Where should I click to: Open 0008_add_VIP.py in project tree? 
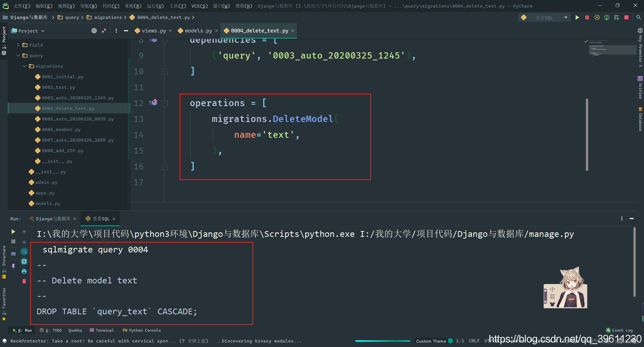[x=62, y=151]
